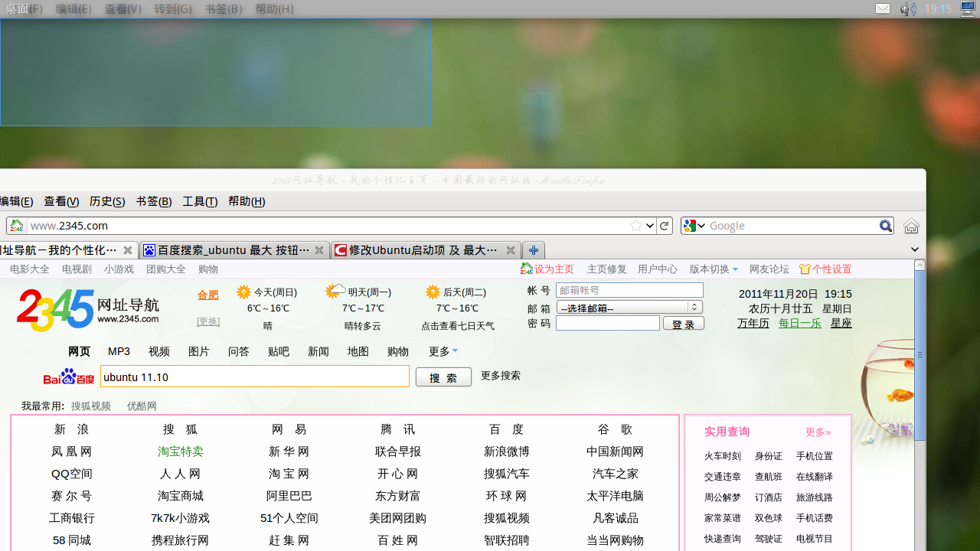Viewport: 980px width, 551px height.
Task: Open the 万年历 link
Action: click(753, 323)
